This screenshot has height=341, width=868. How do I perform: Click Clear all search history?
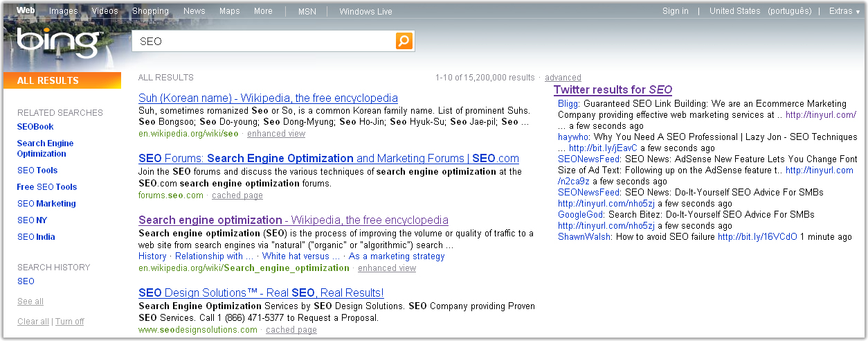tap(33, 322)
